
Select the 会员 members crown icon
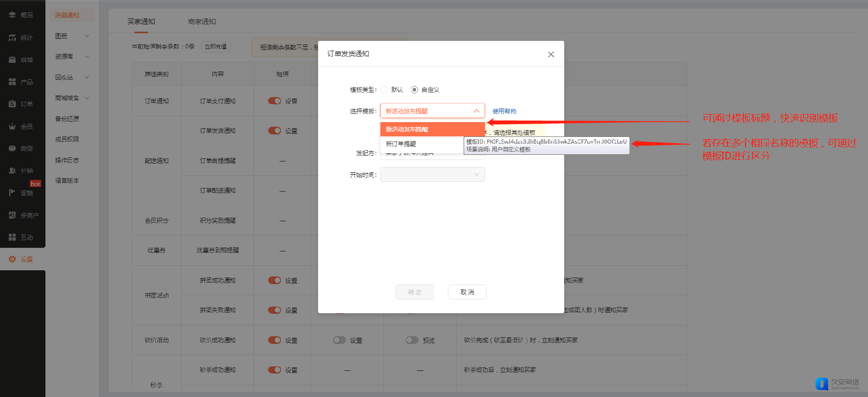(x=12, y=126)
